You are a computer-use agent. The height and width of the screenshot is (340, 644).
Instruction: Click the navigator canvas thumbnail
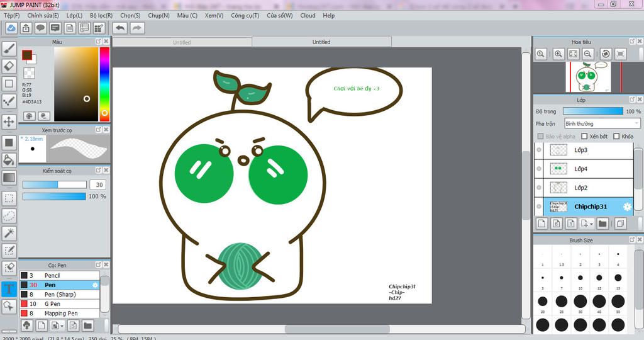tap(588, 77)
